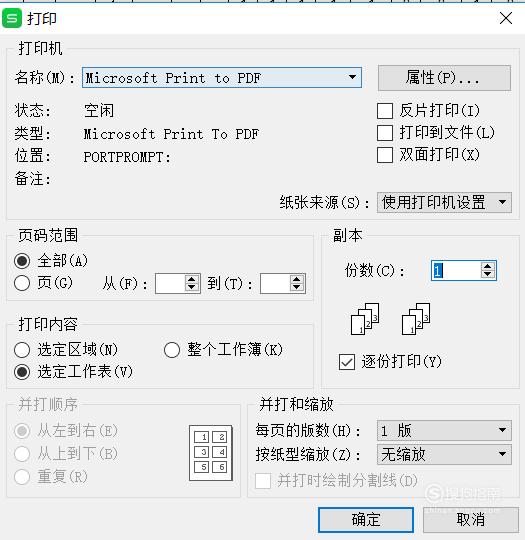Click the green WPS spreadsheet logo icon
525x540 pixels.
click(12, 18)
